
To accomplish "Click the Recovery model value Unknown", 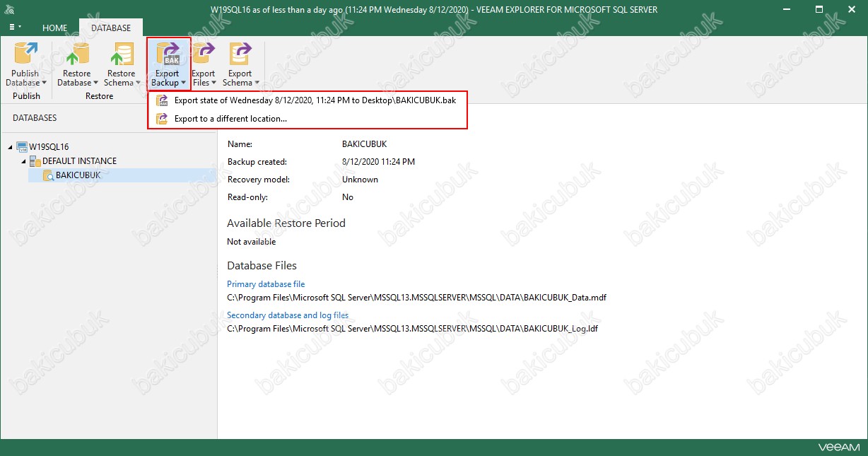I will 360,180.
